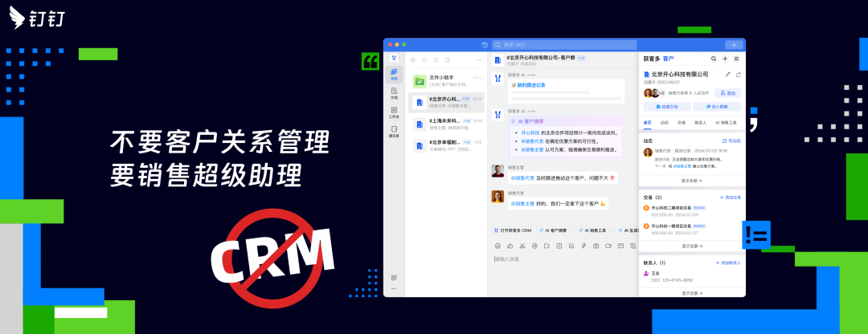Click the 销售代表 avatar in the chat
Screen dimensions: 868x334
pyautogui.click(x=497, y=197)
